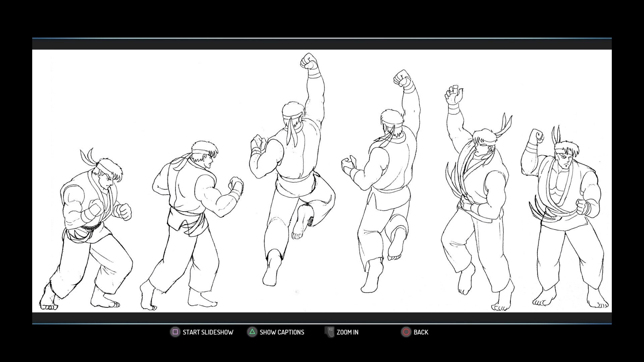This screenshot has height=362, width=644.
Task: Click the headband tails of first fighter
Action: (87, 156)
